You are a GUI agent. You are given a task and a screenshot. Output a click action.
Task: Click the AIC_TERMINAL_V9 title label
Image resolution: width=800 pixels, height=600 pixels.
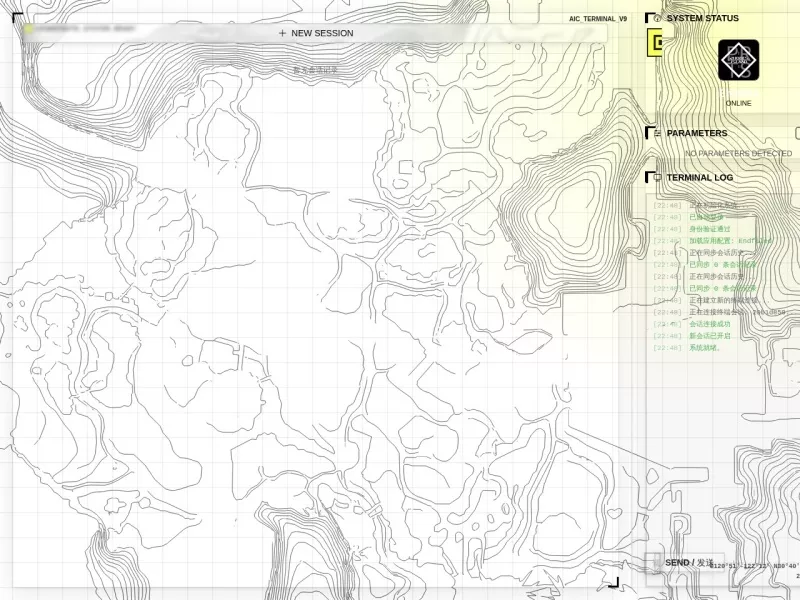(598, 19)
